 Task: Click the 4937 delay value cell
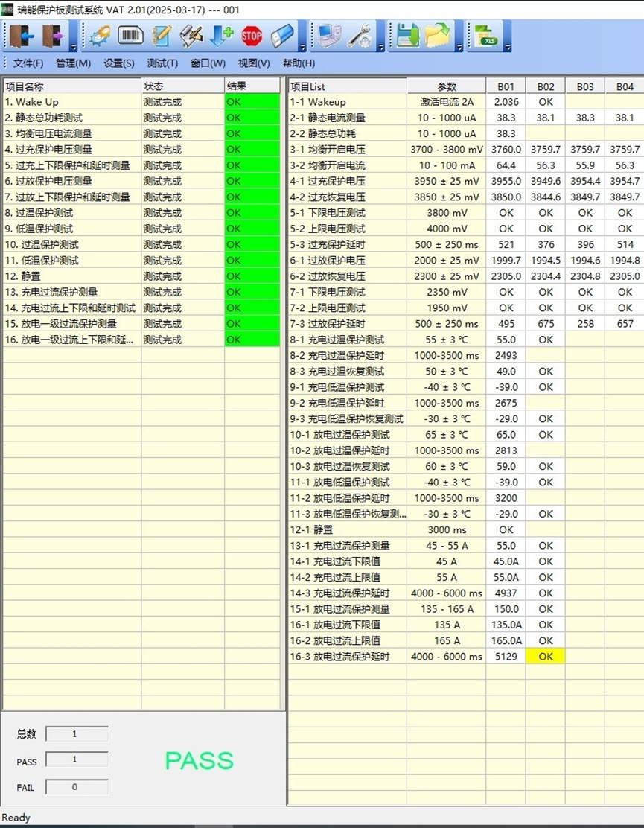(x=506, y=593)
